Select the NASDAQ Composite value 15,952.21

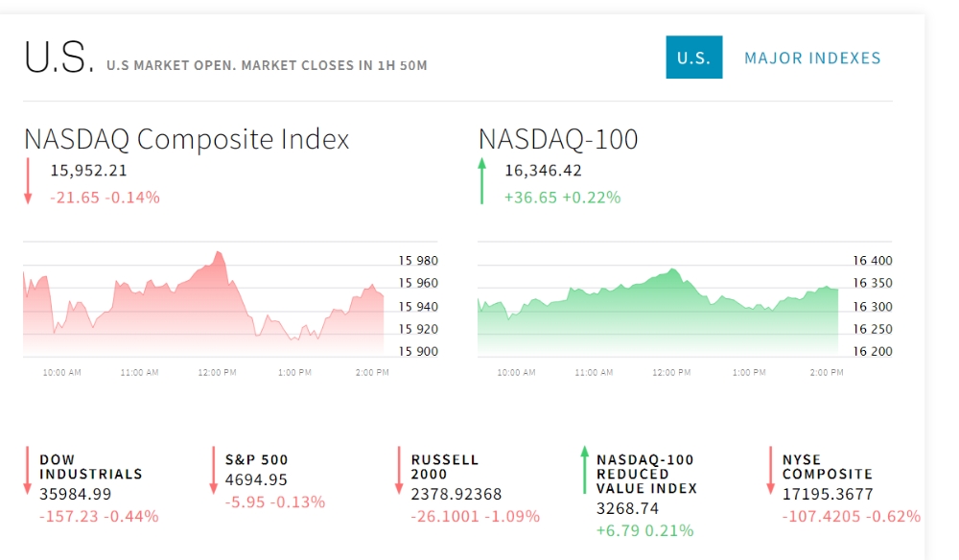(88, 171)
